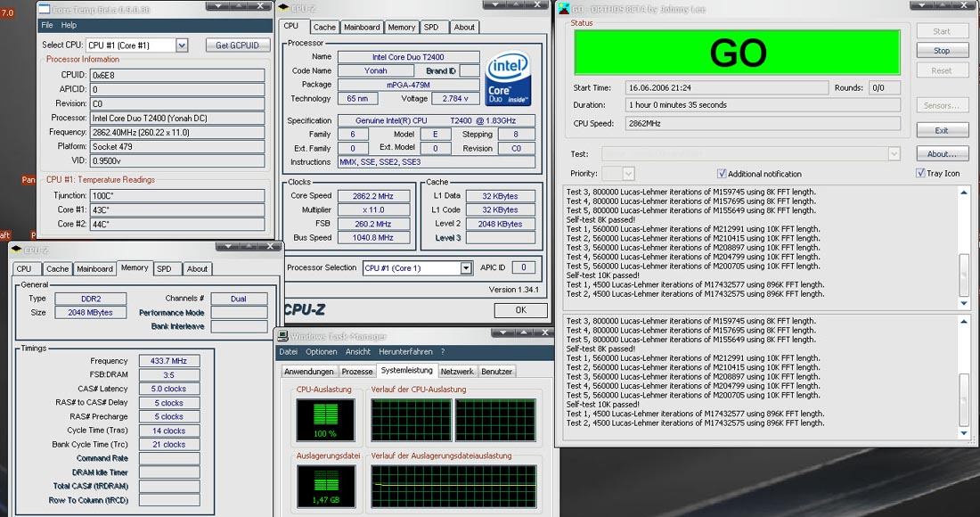Switch to Mainboard tab in the CPU-Z processor window

[362, 27]
